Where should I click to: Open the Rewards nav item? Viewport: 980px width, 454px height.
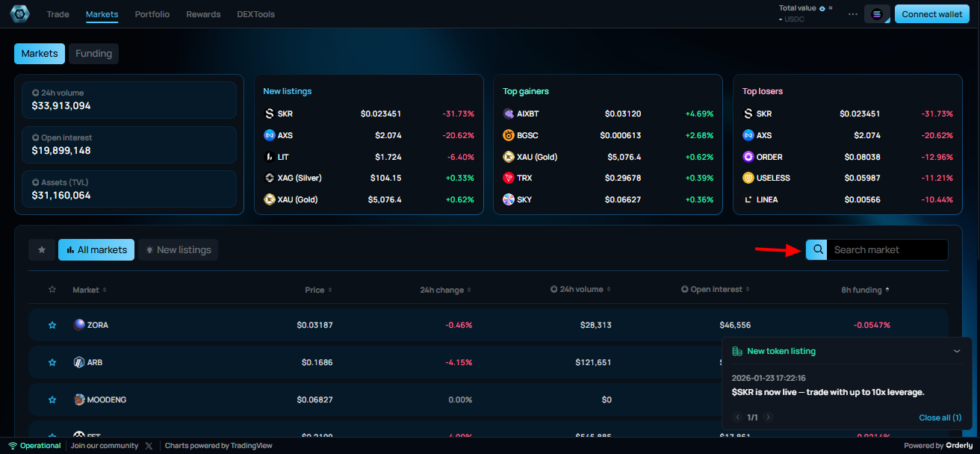point(203,14)
